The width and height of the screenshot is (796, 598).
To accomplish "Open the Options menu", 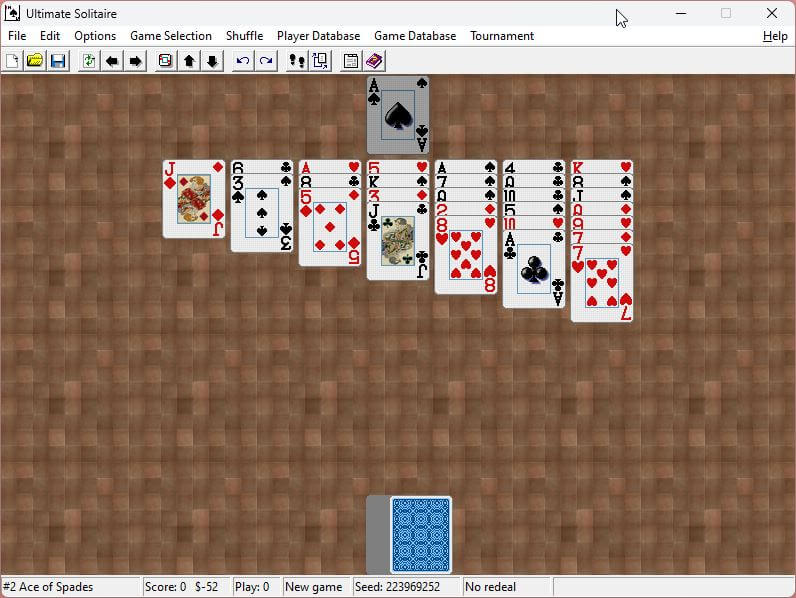I will coord(95,36).
